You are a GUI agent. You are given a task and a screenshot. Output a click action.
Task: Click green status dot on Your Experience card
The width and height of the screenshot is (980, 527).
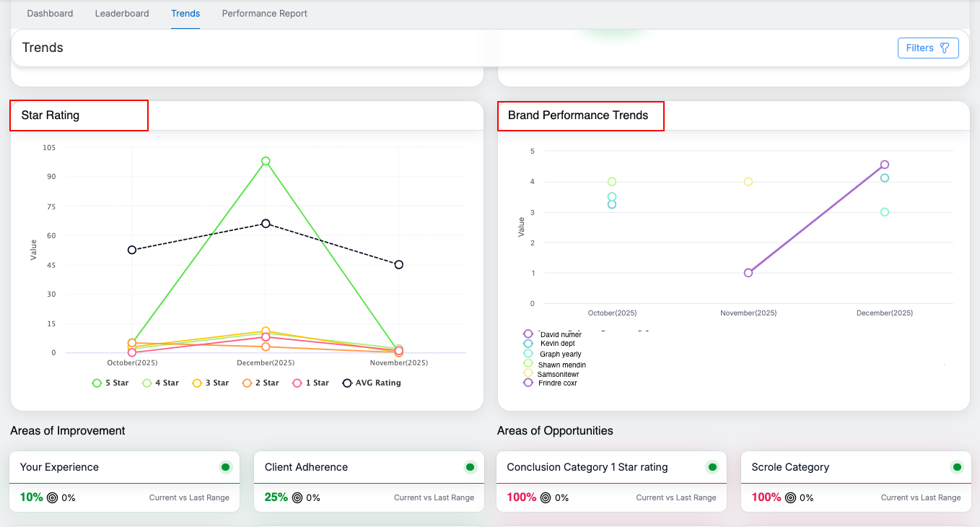pos(225,467)
